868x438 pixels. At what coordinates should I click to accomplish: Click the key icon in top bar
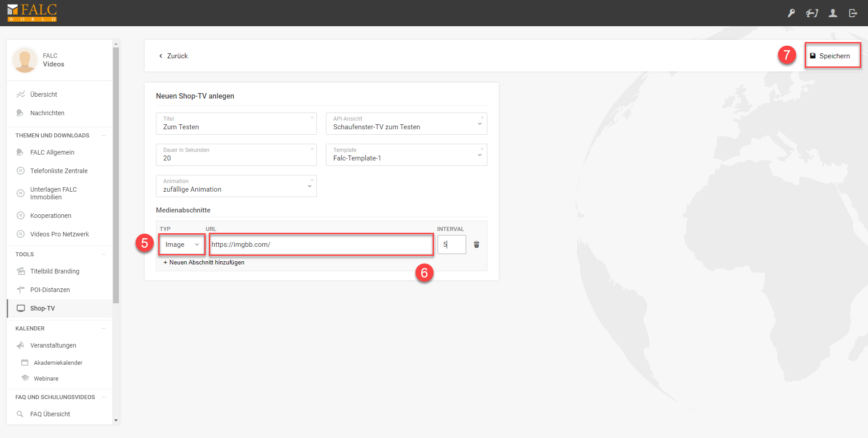click(x=791, y=13)
